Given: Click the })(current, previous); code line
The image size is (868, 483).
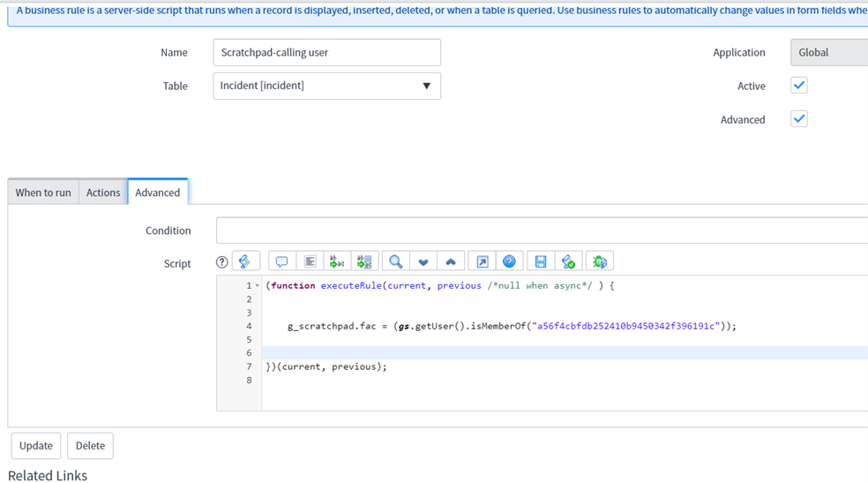Looking at the screenshot, I should [326, 366].
